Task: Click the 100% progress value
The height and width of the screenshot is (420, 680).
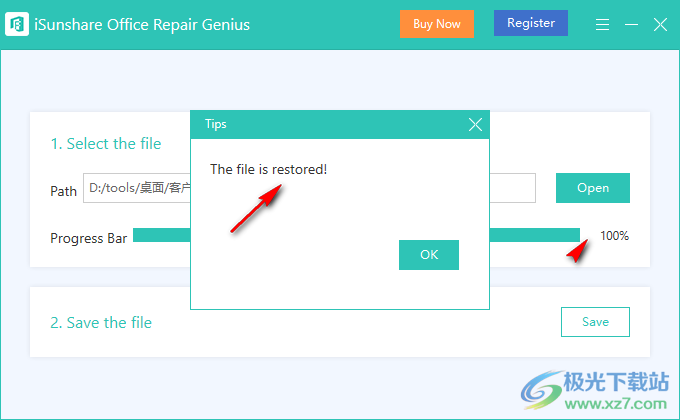Action: click(614, 236)
